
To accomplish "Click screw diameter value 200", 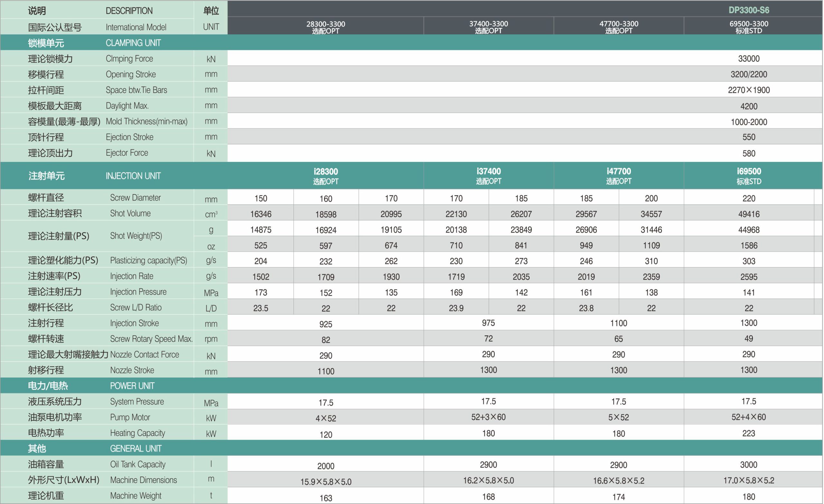I will tap(651, 198).
